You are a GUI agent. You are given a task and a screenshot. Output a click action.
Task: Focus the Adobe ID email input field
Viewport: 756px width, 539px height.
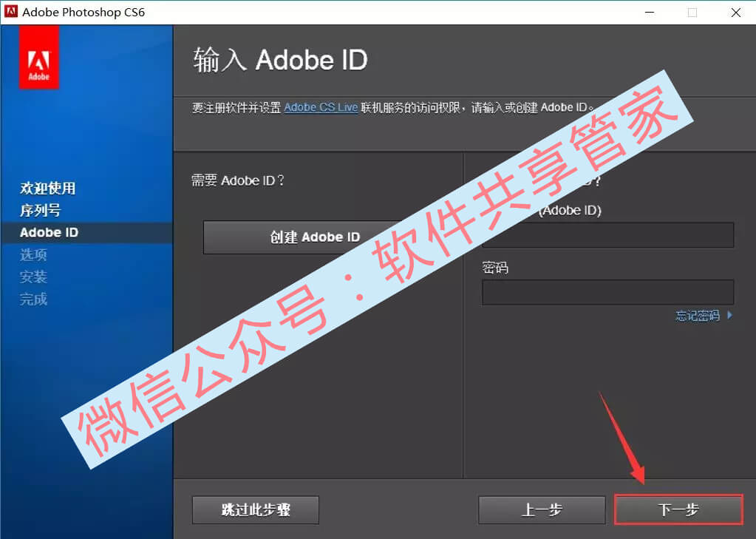[607, 235]
